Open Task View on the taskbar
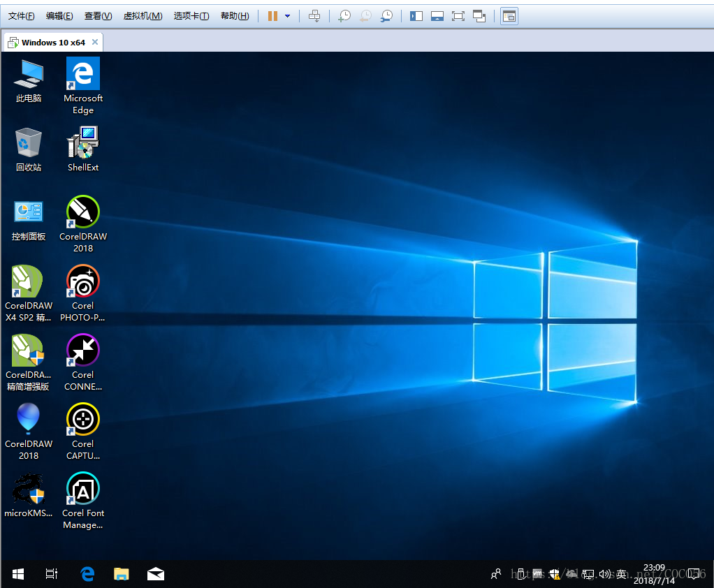 click(x=52, y=574)
